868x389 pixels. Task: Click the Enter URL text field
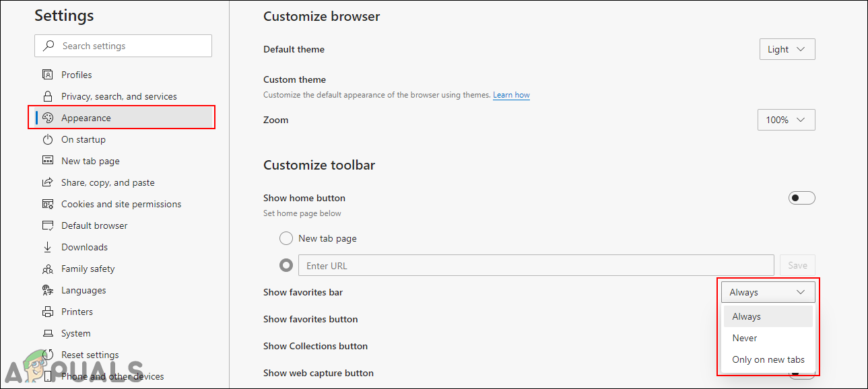click(535, 266)
